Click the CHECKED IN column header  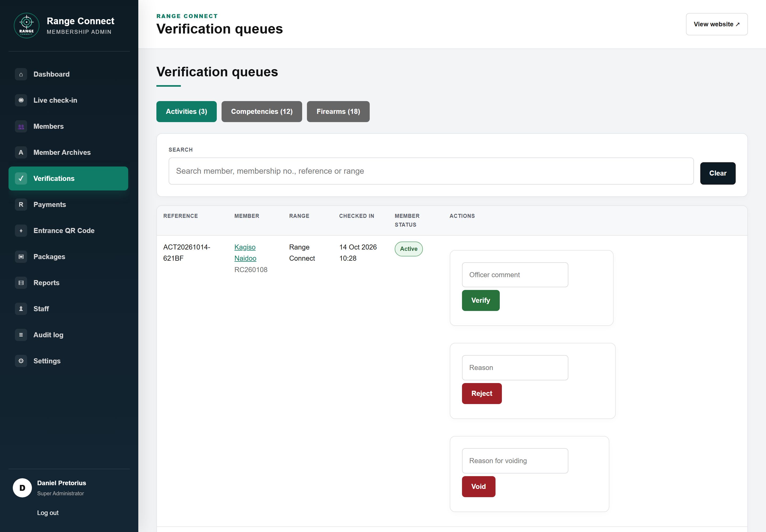357,216
